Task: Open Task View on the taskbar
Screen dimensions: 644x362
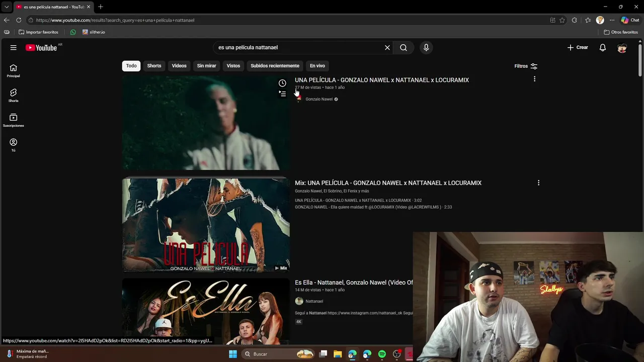Action: pyautogui.click(x=323, y=354)
